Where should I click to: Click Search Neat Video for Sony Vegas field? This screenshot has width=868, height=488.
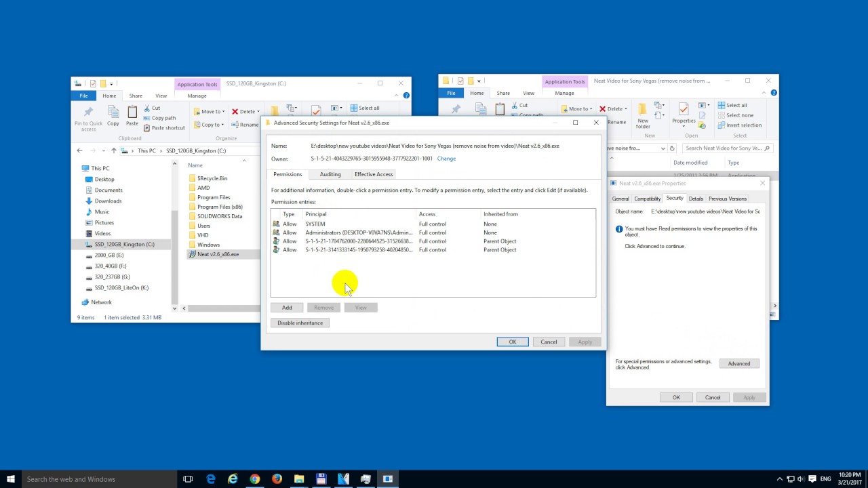pyautogui.click(x=726, y=148)
